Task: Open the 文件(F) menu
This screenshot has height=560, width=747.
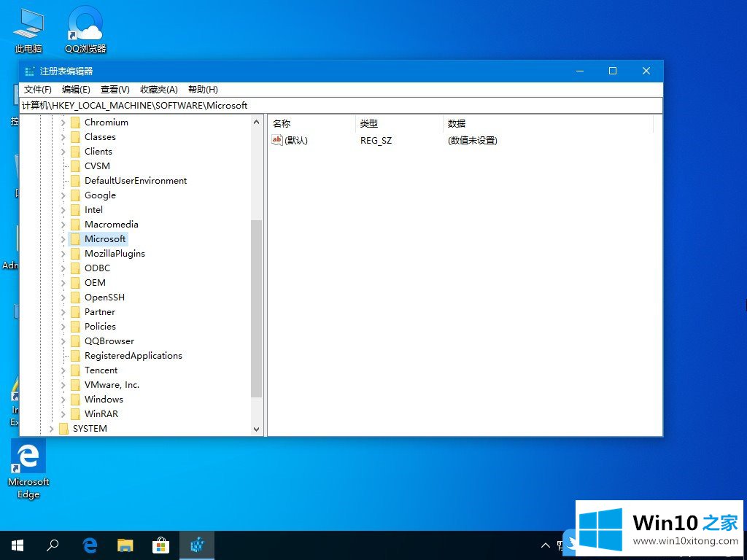Action: (38, 90)
